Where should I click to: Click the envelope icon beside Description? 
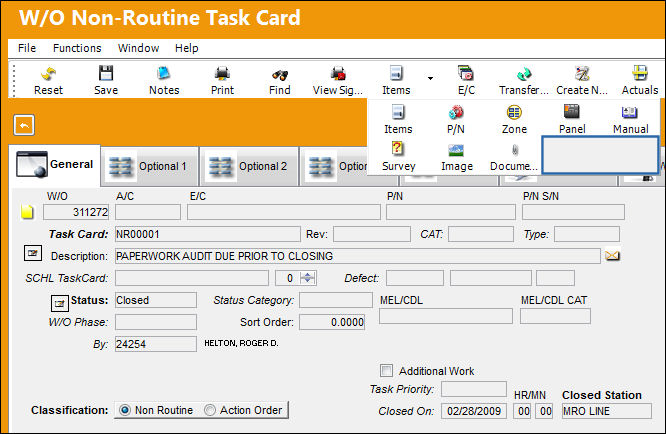point(612,256)
